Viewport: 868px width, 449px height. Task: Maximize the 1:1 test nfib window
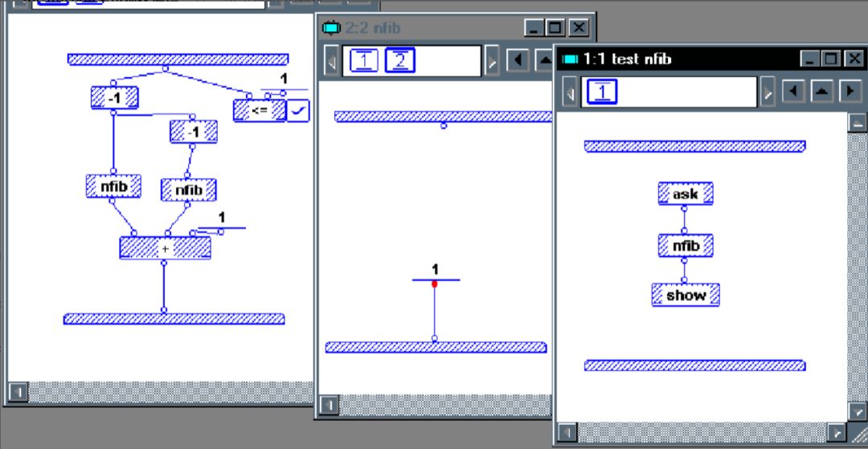830,59
